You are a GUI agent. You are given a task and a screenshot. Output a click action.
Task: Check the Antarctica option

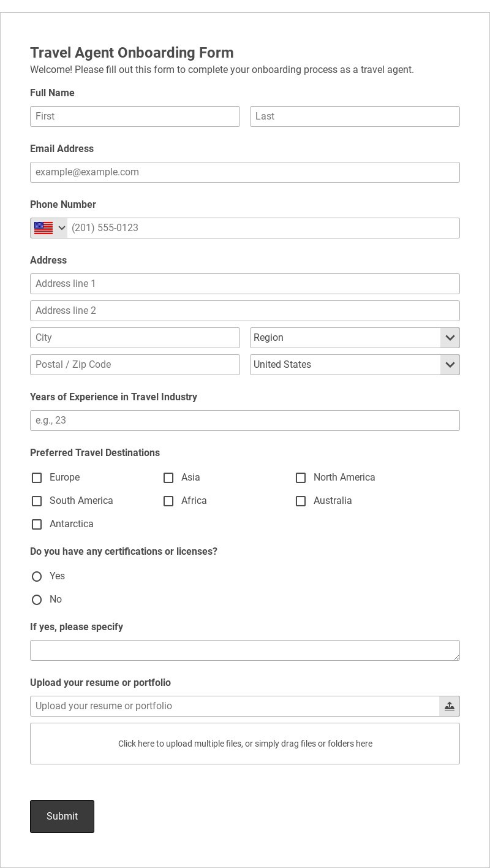tap(37, 524)
